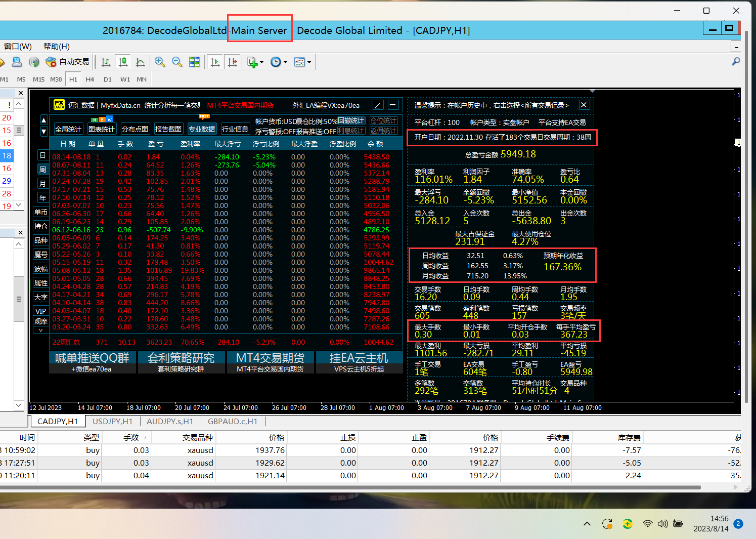Open the 帮助(H) menu

click(x=57, y=47)
